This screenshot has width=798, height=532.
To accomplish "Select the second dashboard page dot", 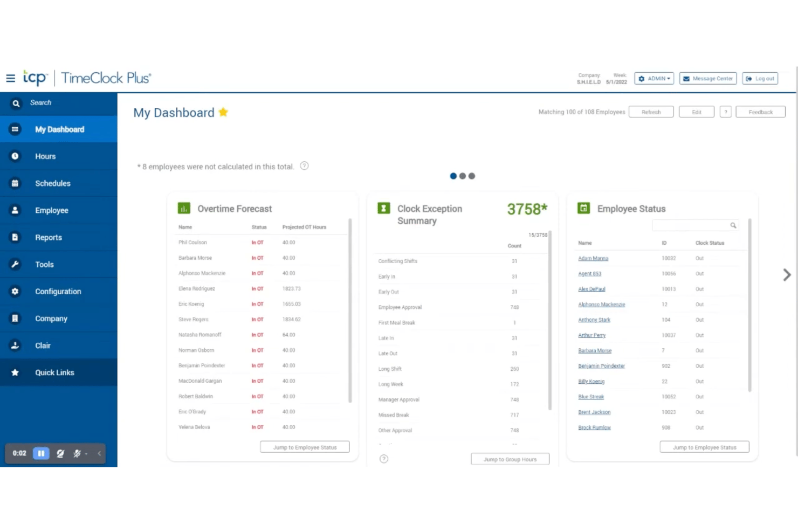I will pos(462,176).
